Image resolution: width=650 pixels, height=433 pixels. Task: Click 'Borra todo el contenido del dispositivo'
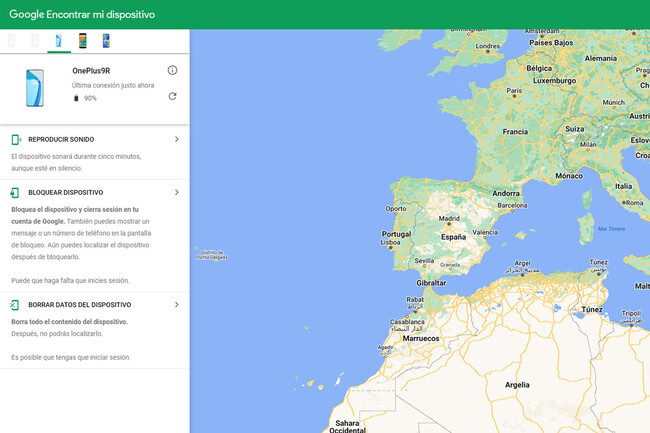pyautogui.click(x=70, y=322)
